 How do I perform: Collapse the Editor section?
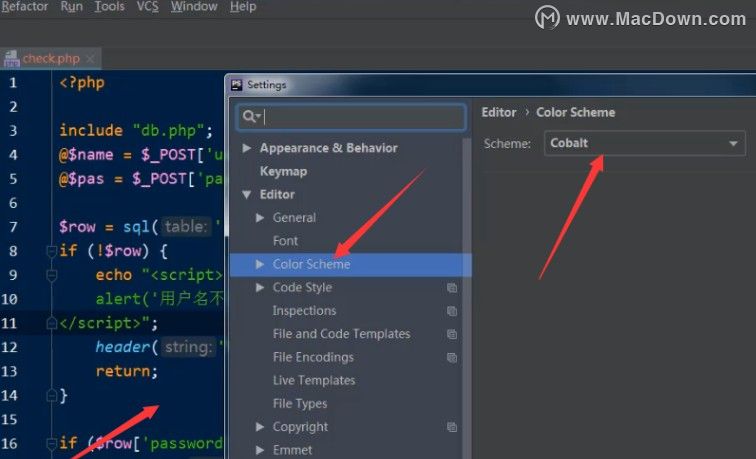coord(246,194)
